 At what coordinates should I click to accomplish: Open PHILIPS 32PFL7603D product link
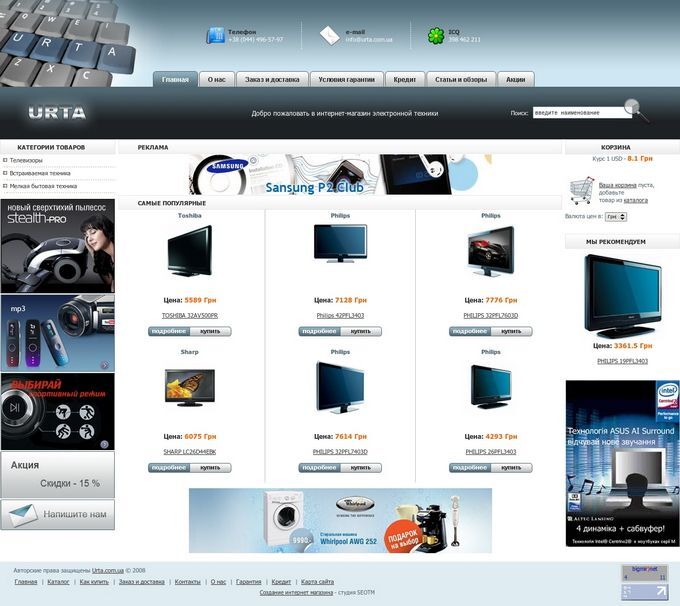pos(491,316)
